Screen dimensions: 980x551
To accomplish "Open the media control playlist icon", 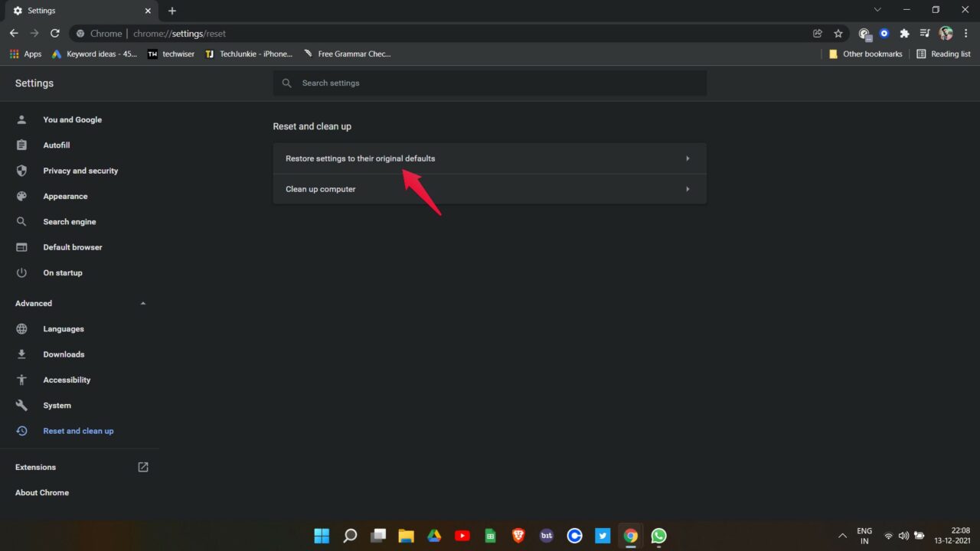I will (x=925, y=34).
